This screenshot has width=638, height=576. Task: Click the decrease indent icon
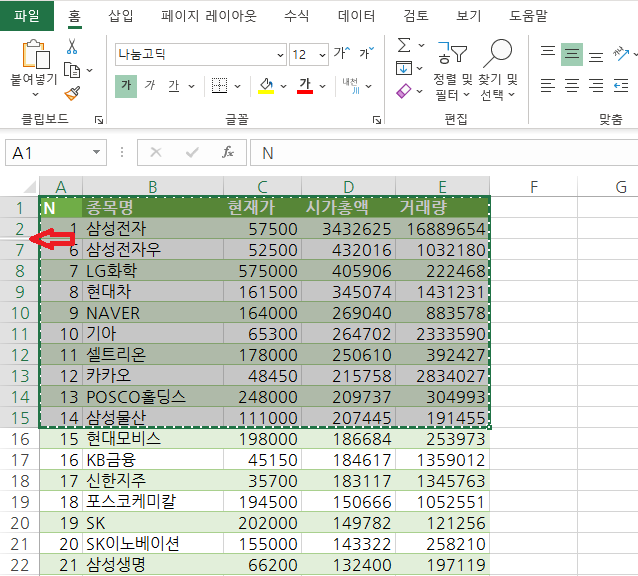pos(621,85)
